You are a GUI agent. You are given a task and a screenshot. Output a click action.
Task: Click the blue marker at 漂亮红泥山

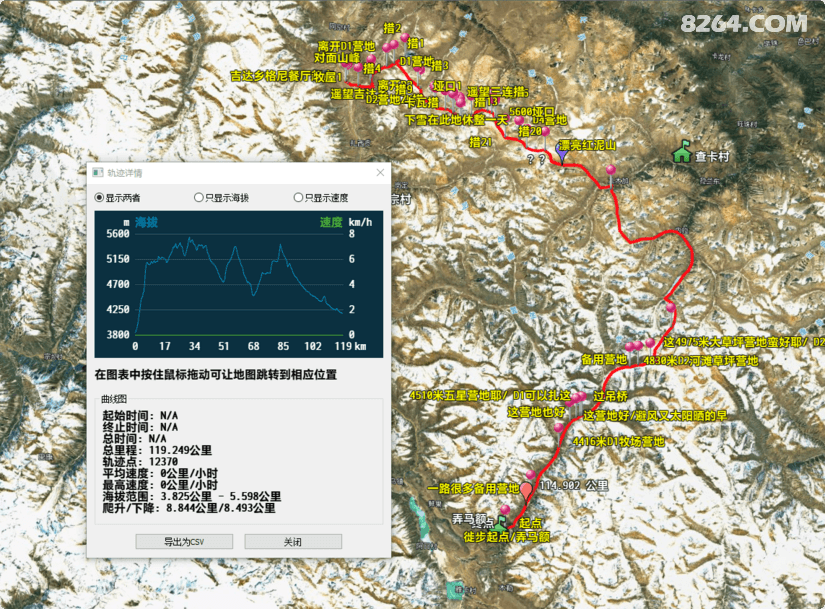coord(561,154)
